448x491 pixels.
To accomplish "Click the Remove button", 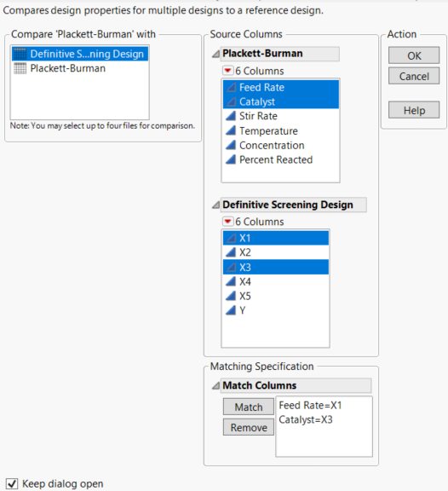I will pyautogui.click(x=249, y=427).
